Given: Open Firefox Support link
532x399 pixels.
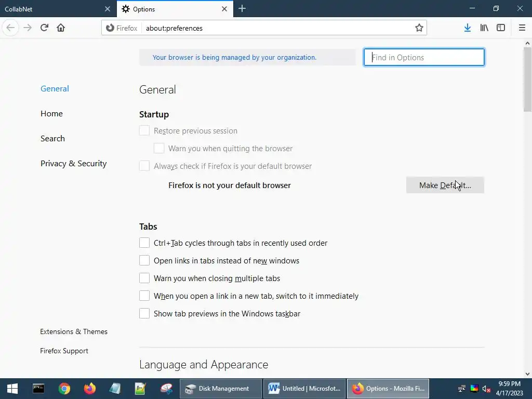Looking at the screenshot, I should (64, 351).
